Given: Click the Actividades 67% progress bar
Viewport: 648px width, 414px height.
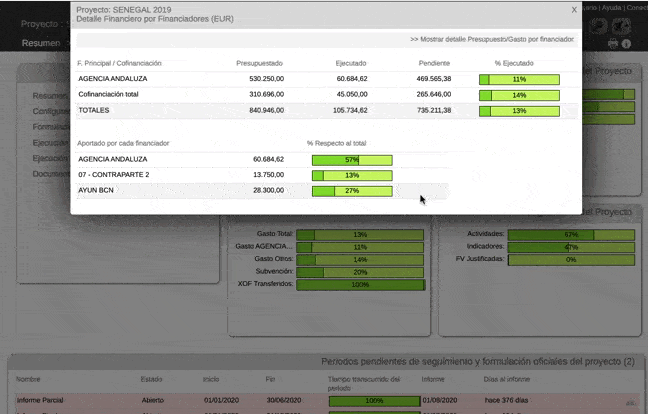Looking at the screenshot, I should [570, 234].
